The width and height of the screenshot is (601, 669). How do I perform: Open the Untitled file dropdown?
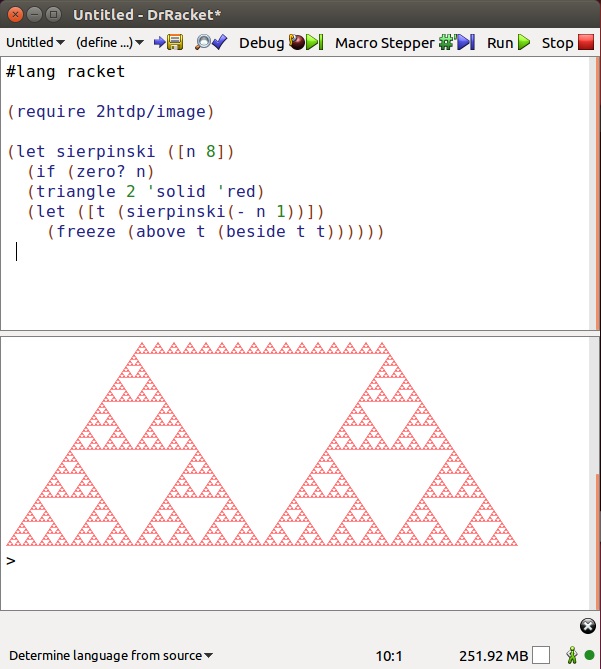35,43
